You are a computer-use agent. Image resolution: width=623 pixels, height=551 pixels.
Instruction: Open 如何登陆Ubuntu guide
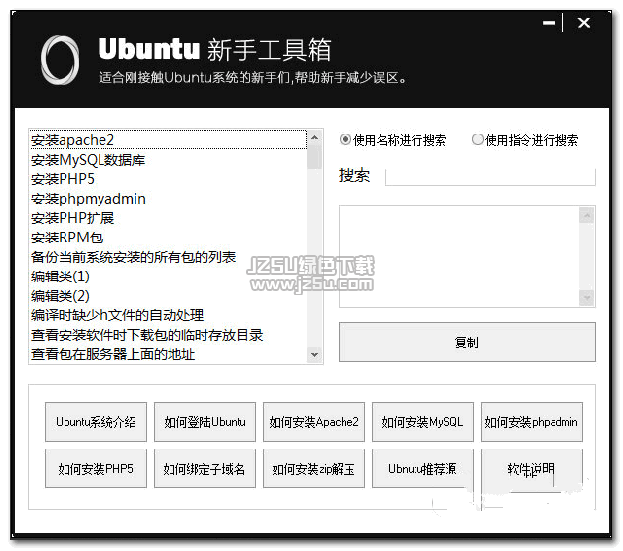[x=205, y=422]
